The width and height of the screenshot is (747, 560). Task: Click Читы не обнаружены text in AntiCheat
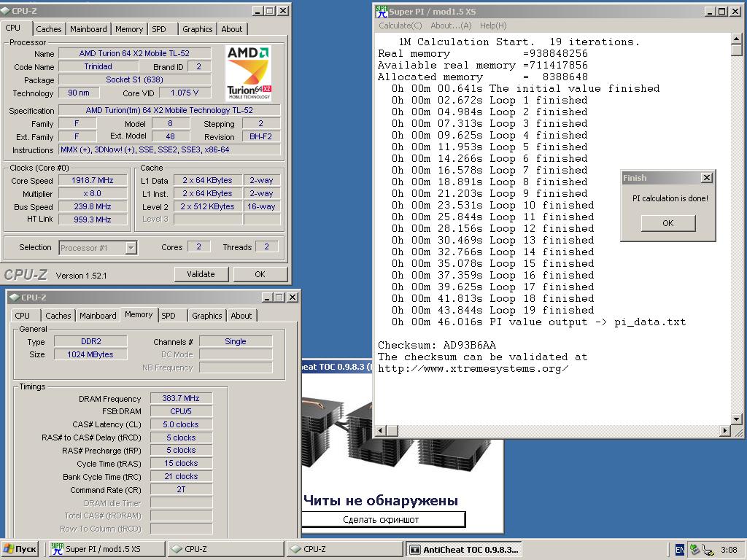tap(381, 500)
